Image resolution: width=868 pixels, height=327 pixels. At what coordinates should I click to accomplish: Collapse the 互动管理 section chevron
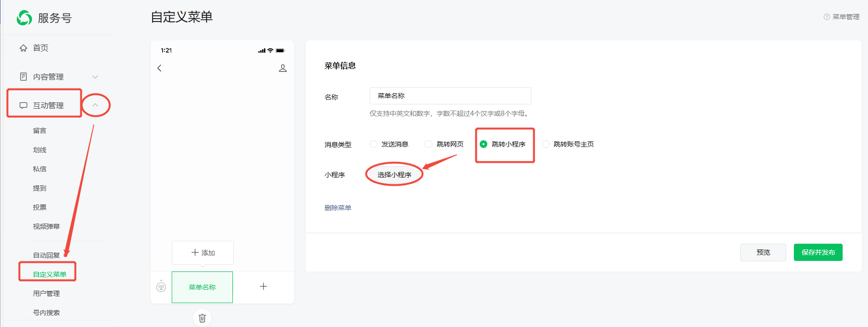[x=95, y=105]
